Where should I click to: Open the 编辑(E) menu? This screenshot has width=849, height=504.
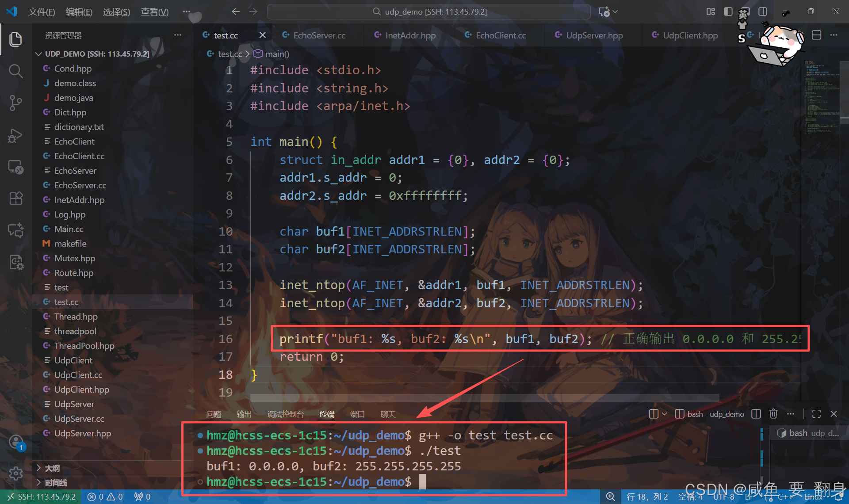[79, 11]
